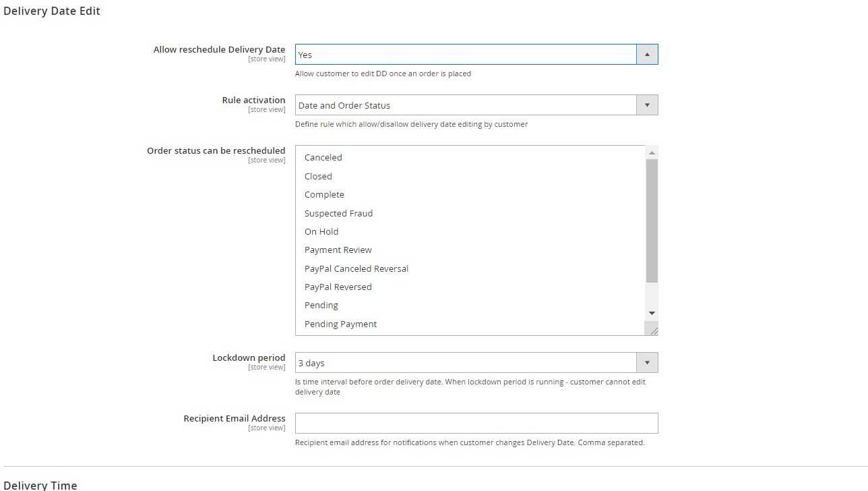The width and height of the screenshot is (868, 491).
Task: Select Suspected Fraud status option
Action: click(x=338, y=213)
